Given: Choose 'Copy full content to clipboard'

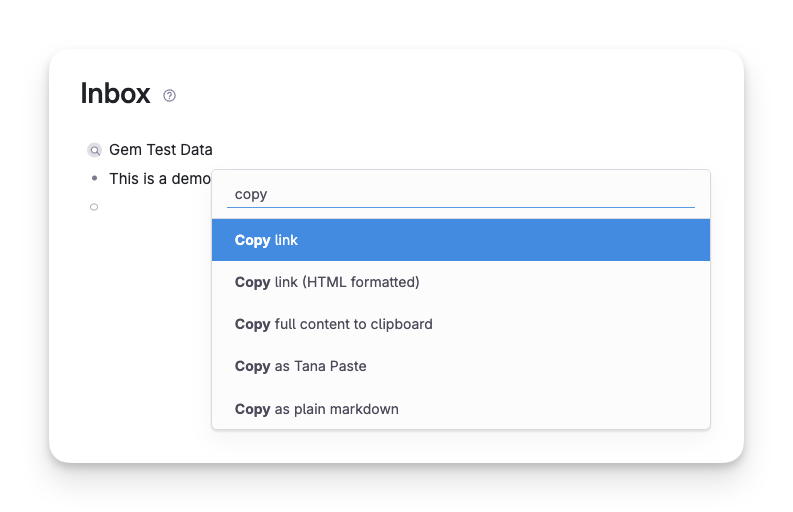Looking at the screenshot, I should 333,324.
